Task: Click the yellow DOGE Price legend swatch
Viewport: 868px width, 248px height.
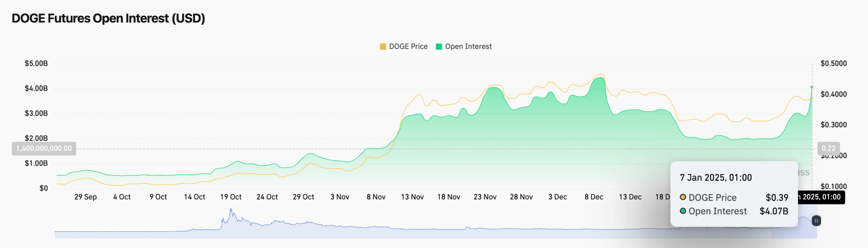Action: (x=383, y=46)
